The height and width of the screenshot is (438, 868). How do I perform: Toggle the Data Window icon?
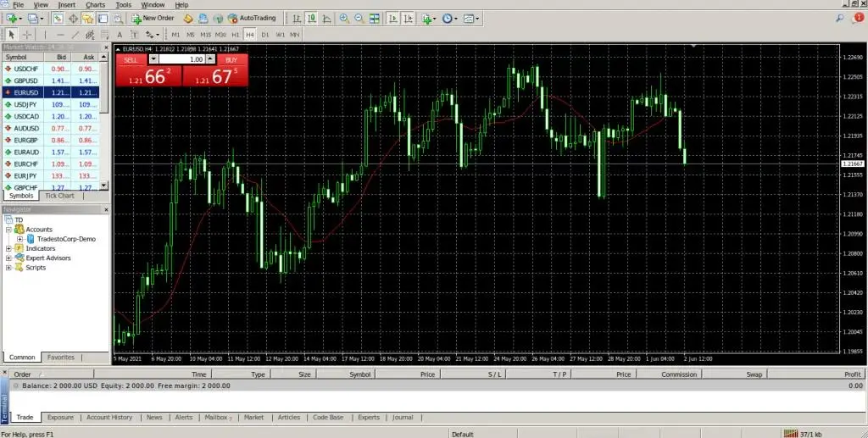73,19
